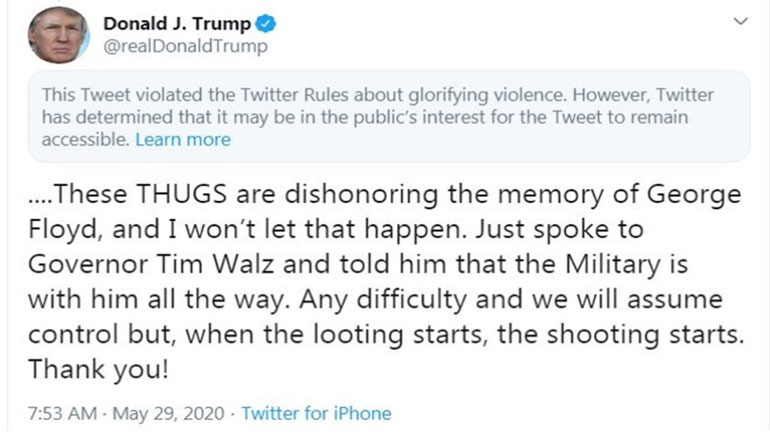Click the profile avatar photo
770x433 pixels.
(56, 36)
